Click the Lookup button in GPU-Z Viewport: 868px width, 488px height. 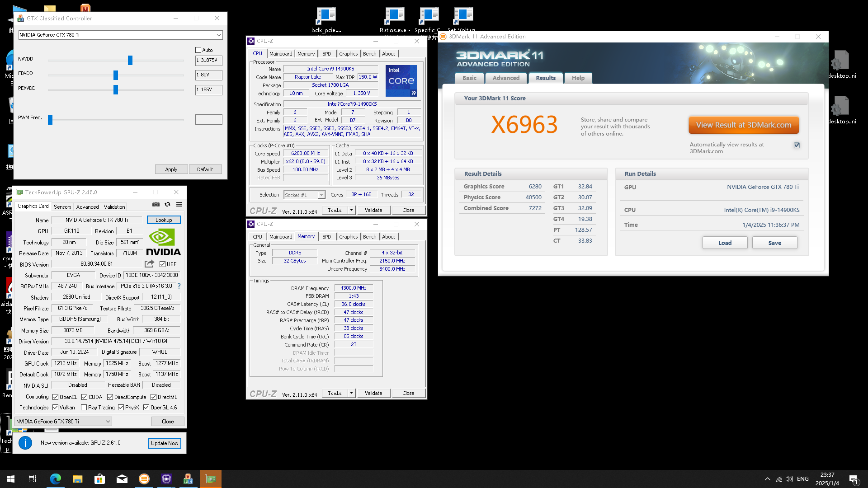[x=164, y=220]
